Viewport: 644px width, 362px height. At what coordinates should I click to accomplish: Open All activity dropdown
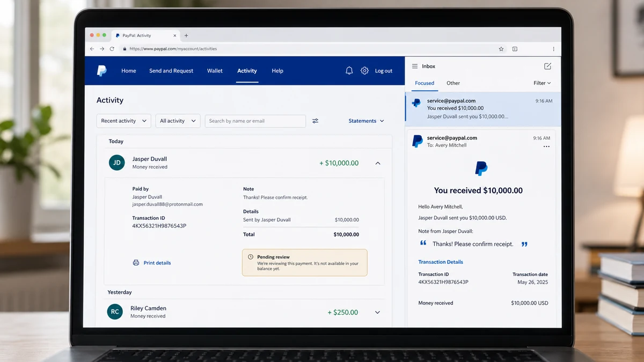(x=178, y=121)
